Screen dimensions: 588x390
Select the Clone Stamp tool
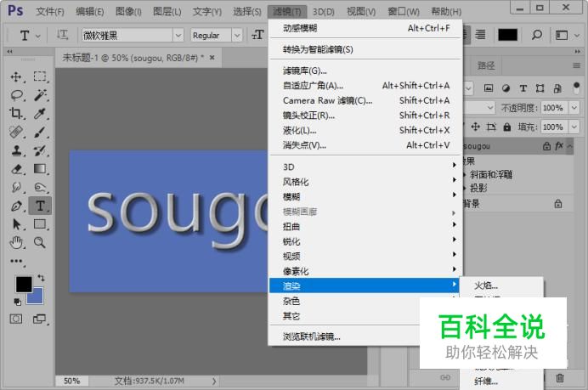pos(16,150)
